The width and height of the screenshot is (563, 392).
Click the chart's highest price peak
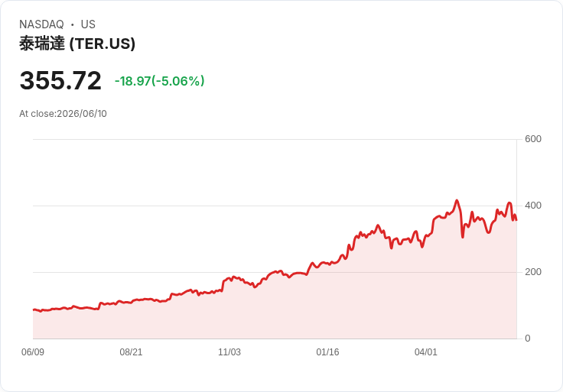(457, 200)
